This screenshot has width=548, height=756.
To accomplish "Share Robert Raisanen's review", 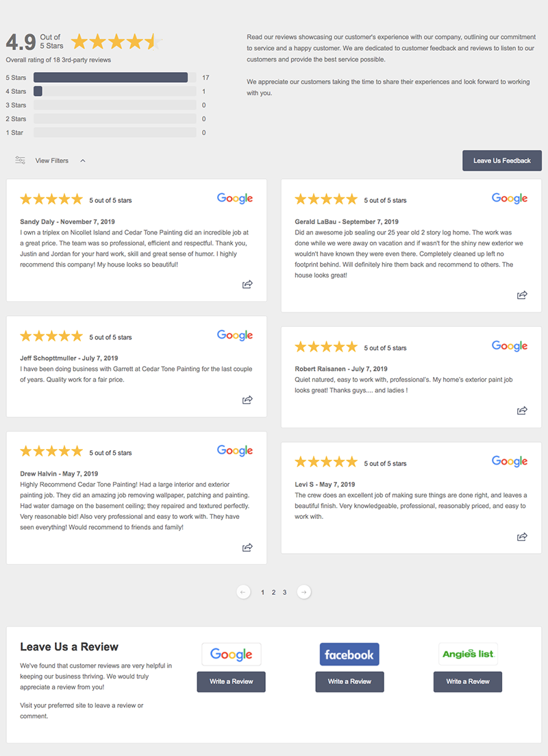I will click(522, 411).
